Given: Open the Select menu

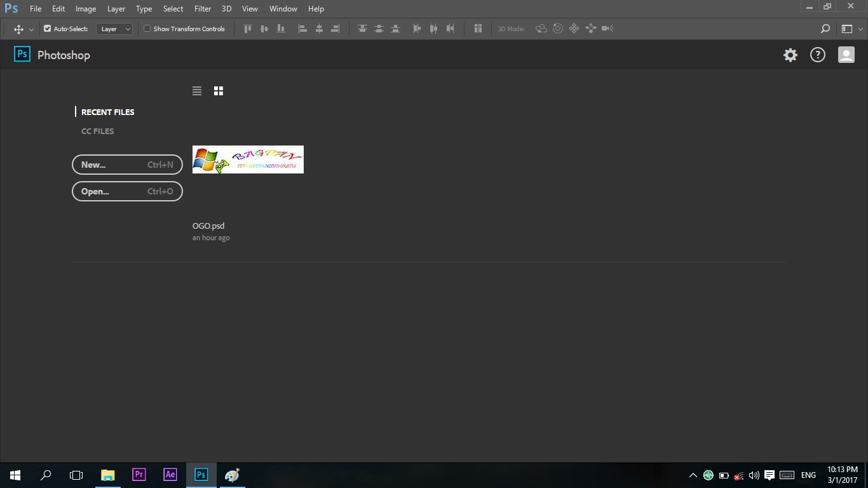Looking at the screenshot, I should 173,9.
